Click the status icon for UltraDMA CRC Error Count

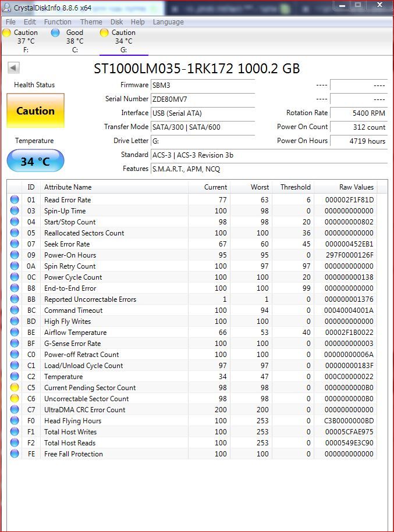[x=15, y=409]
